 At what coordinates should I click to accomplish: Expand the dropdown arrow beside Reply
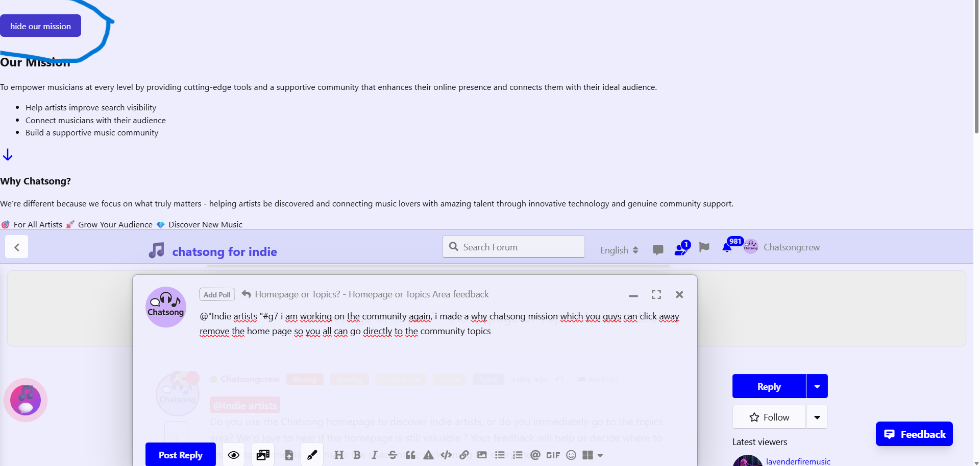pos(817,387)
